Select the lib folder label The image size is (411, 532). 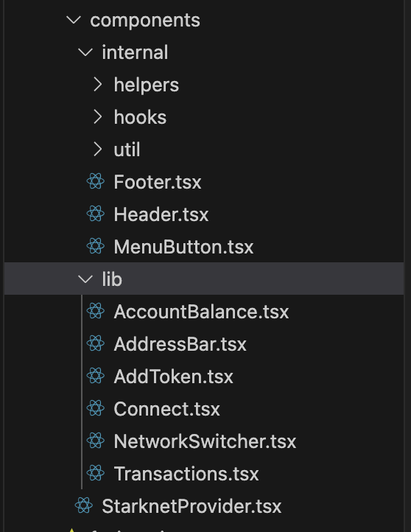[x=112, y=279]
